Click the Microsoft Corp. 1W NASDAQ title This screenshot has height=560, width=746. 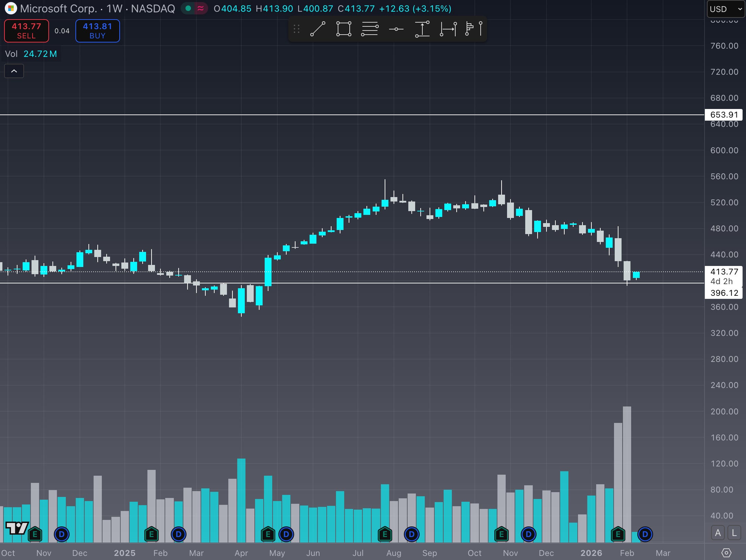(x=97, y=9)
